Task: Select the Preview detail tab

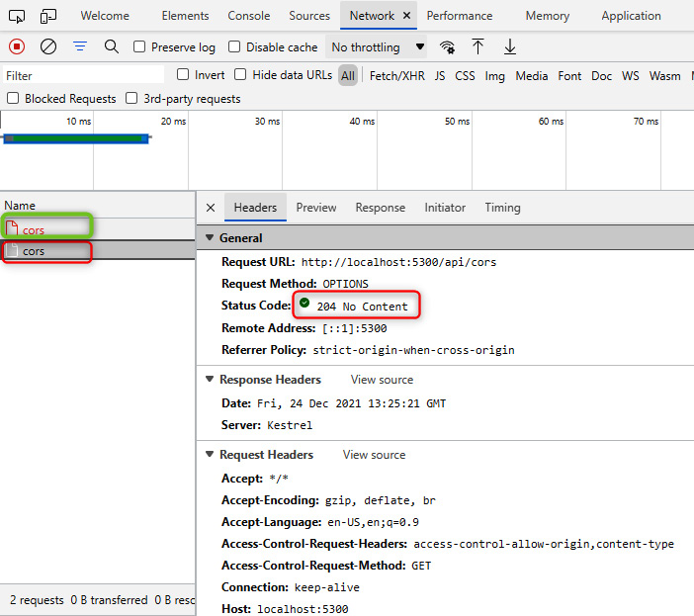Action: pos(316,208)
